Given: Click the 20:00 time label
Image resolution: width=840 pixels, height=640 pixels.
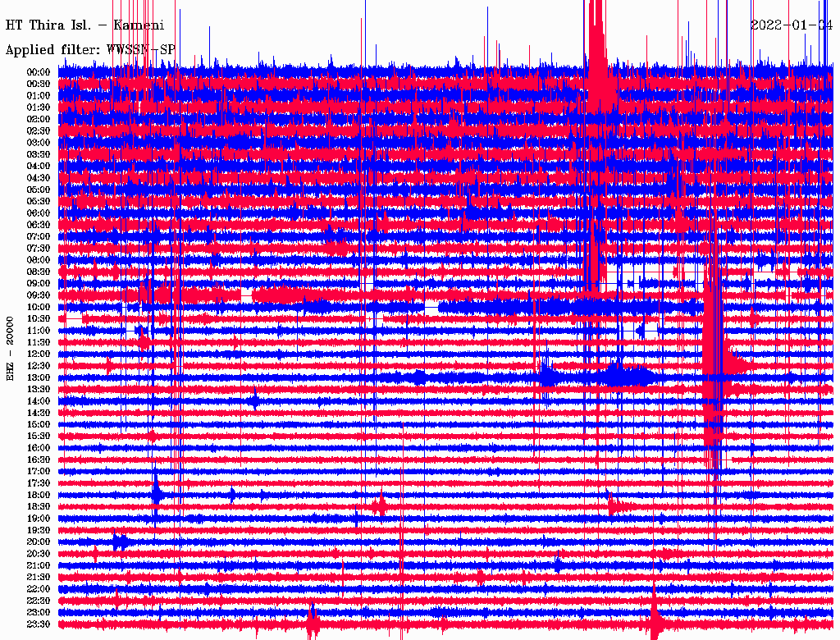Looking at the screenshot, I should coord(39,542).
